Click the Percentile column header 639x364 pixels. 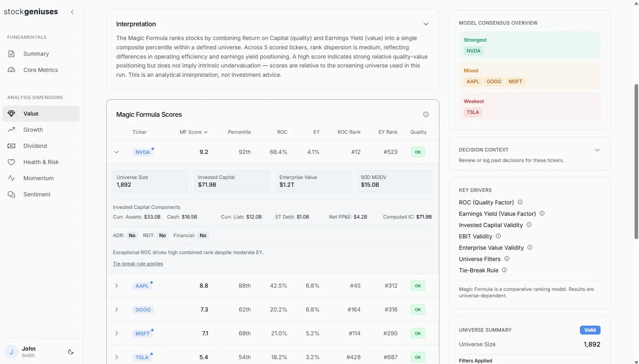click(239, 132)
